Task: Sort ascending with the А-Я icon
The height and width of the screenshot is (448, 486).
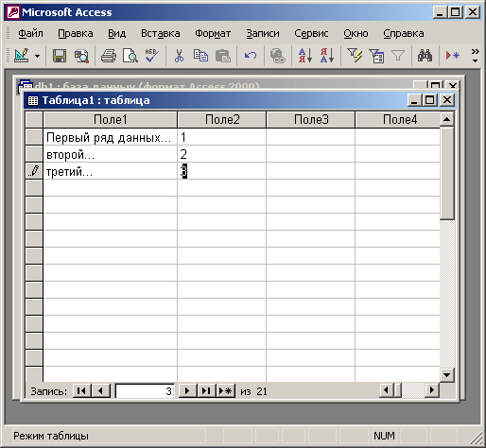Action: coord(304,56)
